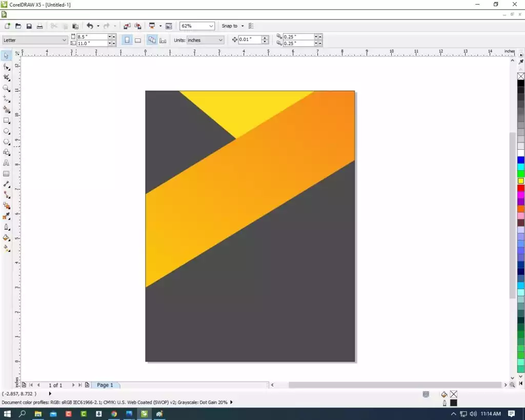Screen dimensions: 525x420
Task: Toggle apply layout to current page
Action: click(x=163, y=41)
